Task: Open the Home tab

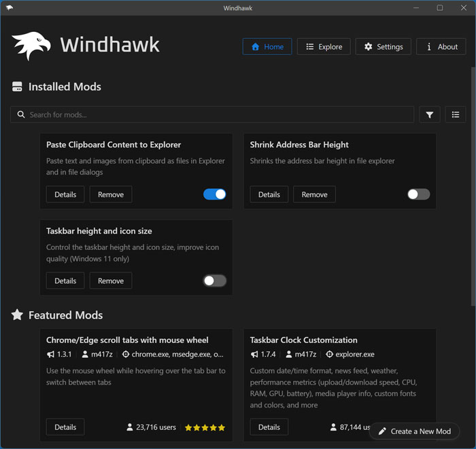Action: coord(267,47)
